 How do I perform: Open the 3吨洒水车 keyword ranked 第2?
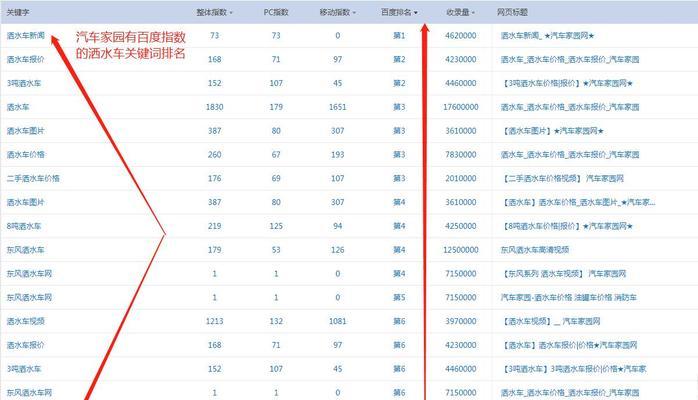[24, 83]
